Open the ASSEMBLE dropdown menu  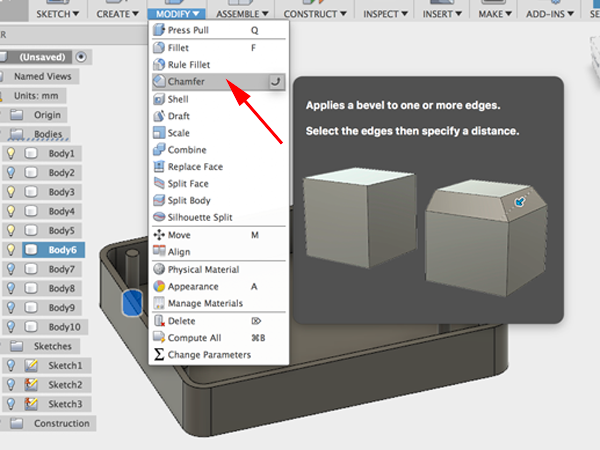(242, 14)
